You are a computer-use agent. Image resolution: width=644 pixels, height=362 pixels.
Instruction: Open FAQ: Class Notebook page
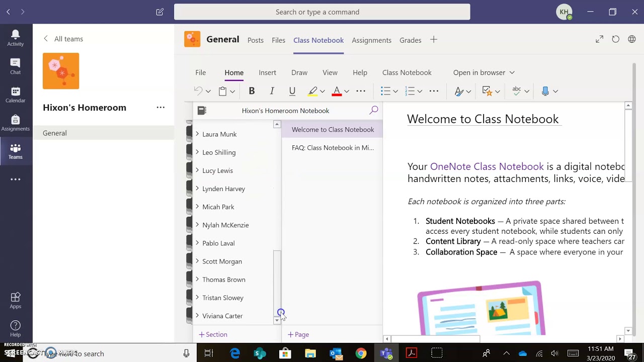tap(333, 148)
